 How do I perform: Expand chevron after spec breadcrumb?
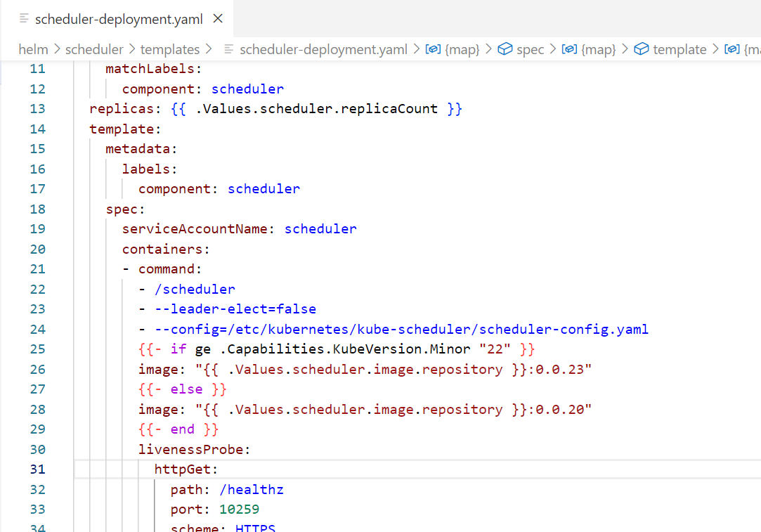click(553, 49)
